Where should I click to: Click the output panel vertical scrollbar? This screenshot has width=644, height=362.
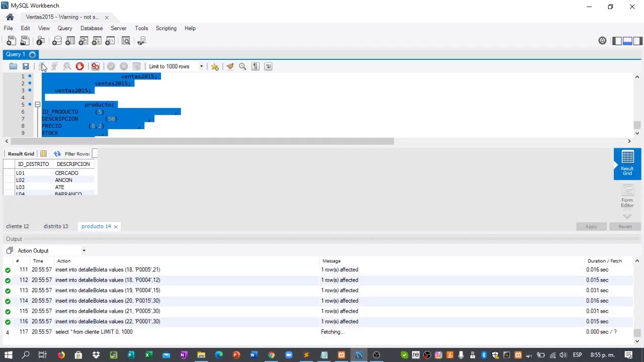[637, 333]
